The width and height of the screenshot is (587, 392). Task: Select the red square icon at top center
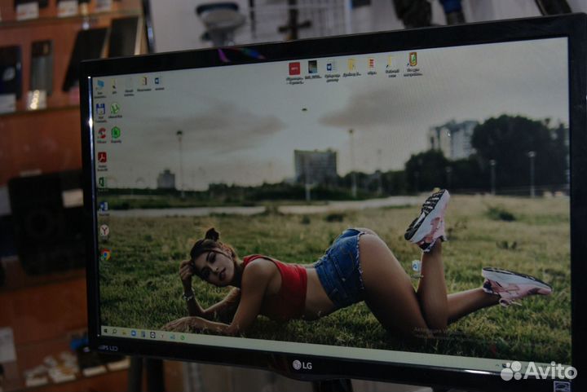tap(294, 68)
